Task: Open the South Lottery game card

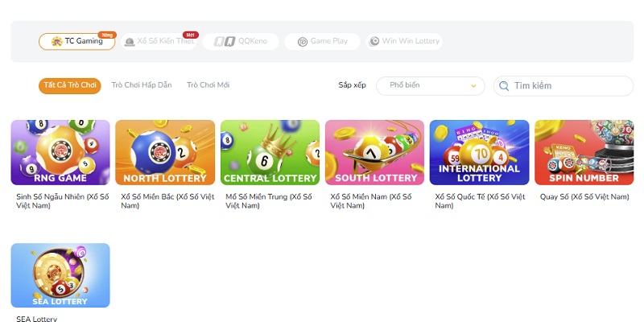Action: (374, 152)
